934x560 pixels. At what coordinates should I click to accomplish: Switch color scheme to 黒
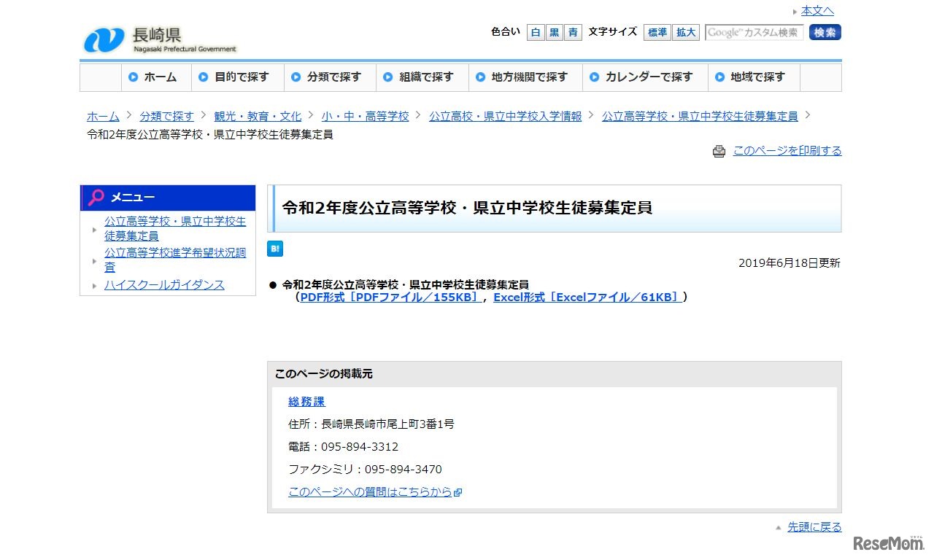point(554,32)
